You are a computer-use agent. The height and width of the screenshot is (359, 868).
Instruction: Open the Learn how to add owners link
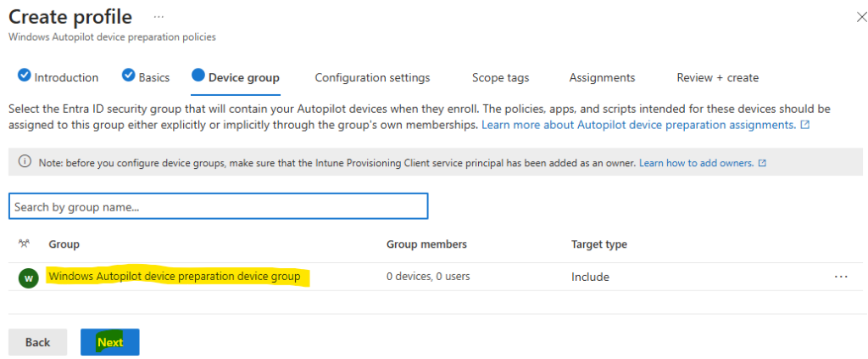(697, 164)
